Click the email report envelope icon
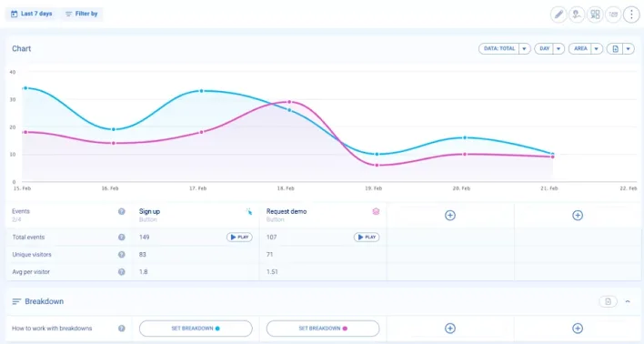Viewport: 644px width, 344px height. (613, 15)
